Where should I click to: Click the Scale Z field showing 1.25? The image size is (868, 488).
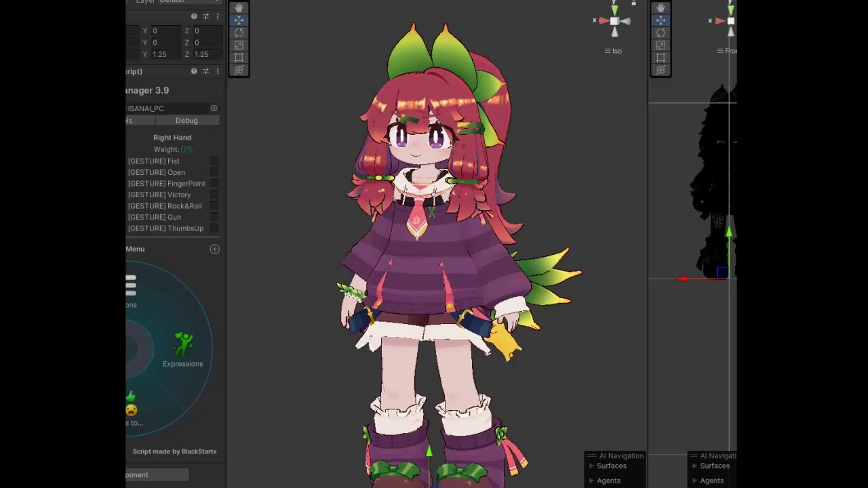pos(207,54)
